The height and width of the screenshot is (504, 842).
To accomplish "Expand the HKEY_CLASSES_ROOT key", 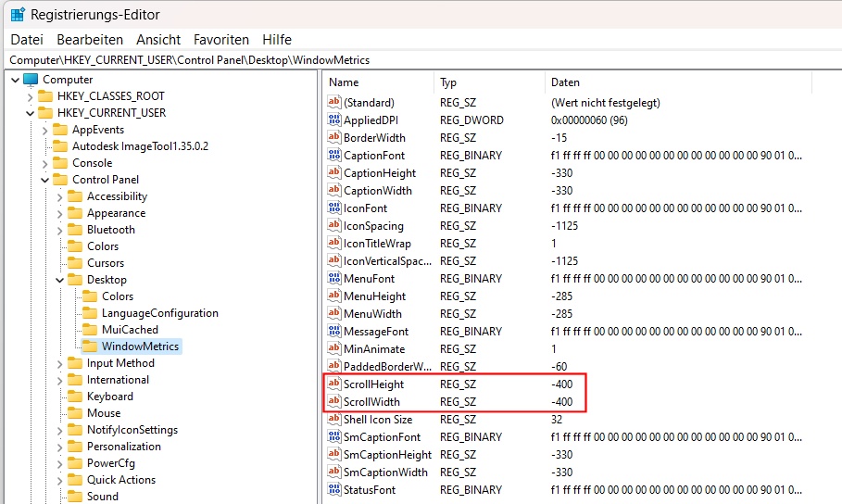I will click(x=30, y=97).
